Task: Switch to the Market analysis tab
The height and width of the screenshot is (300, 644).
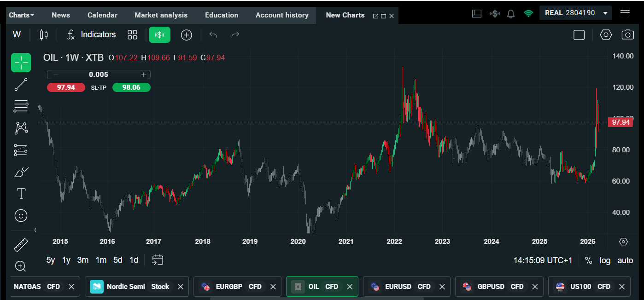Action: click(x=161, y=15)
